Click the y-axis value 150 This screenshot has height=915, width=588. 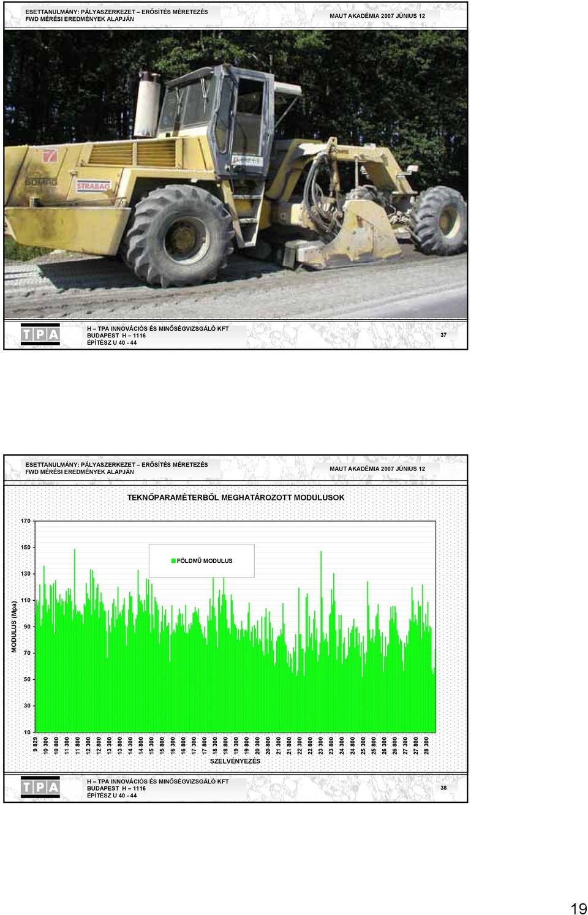25,548
